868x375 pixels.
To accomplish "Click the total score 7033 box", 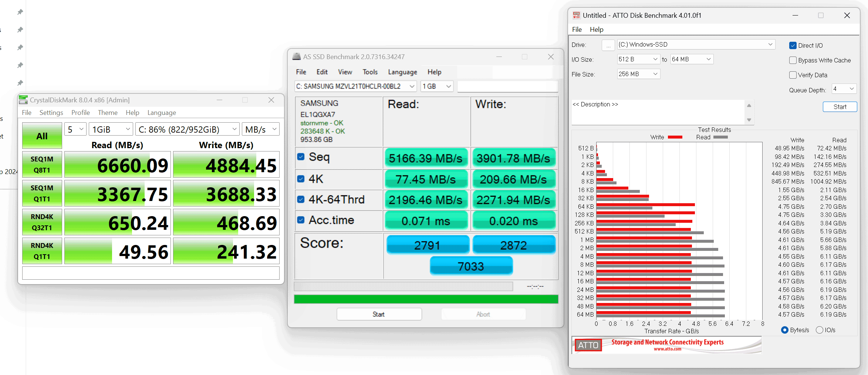I will point(471,266).
